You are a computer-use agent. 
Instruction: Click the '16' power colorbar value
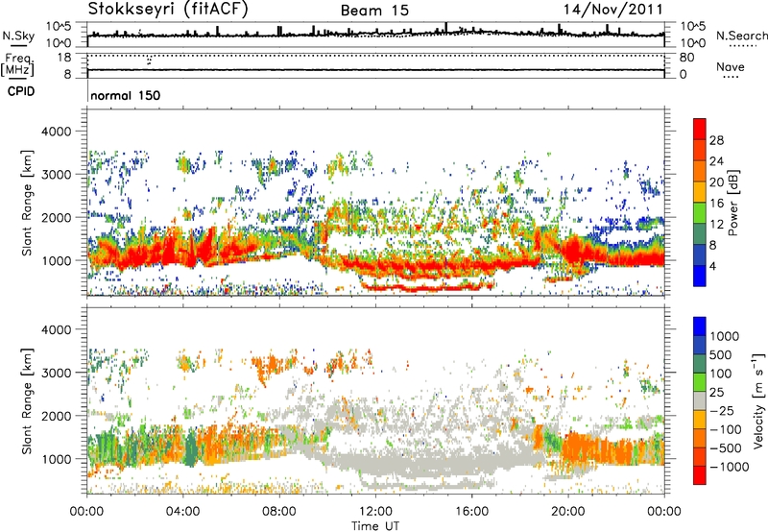click(716, 204)
